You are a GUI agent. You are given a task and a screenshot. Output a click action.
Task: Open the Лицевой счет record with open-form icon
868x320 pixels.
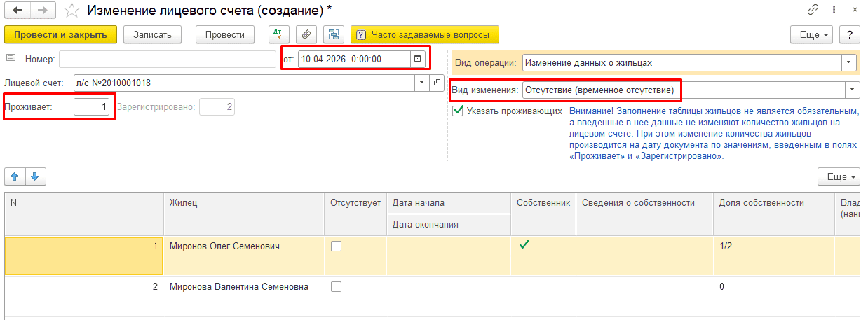435,83
